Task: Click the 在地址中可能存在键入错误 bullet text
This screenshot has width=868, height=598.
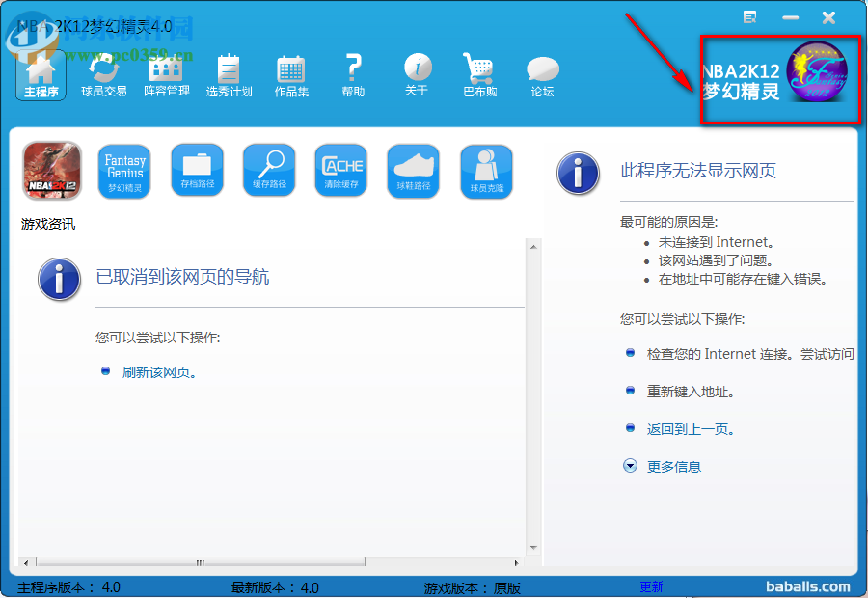Action: (743, 279)
